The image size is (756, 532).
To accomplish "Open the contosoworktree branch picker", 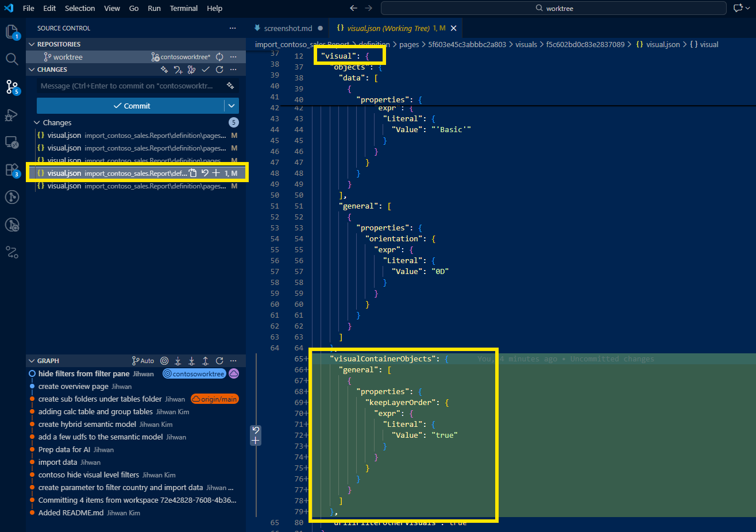I will coord(181,57).
